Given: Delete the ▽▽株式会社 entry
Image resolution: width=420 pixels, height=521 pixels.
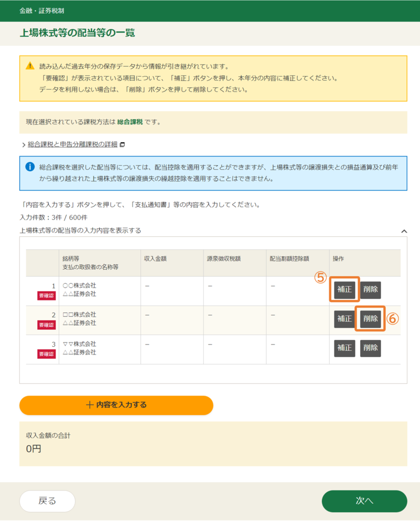Looking at the screenshot, I should tap(370, 348).
